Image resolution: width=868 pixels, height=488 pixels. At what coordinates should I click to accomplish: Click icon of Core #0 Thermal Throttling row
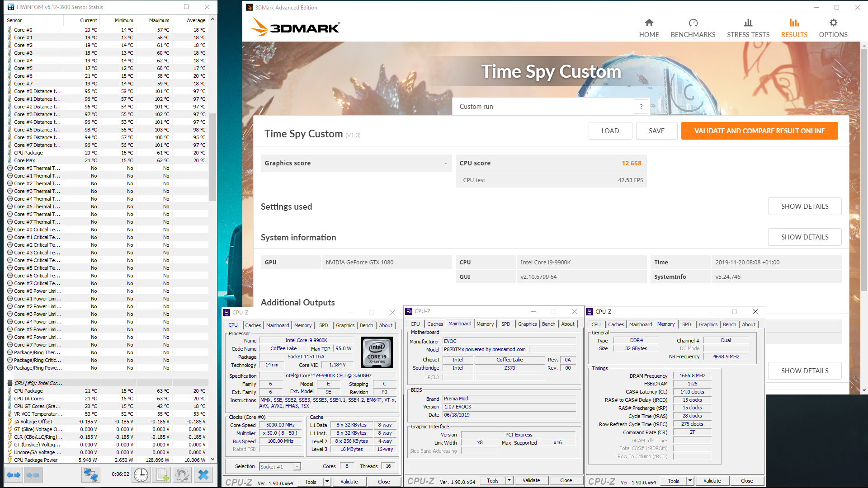10,168
